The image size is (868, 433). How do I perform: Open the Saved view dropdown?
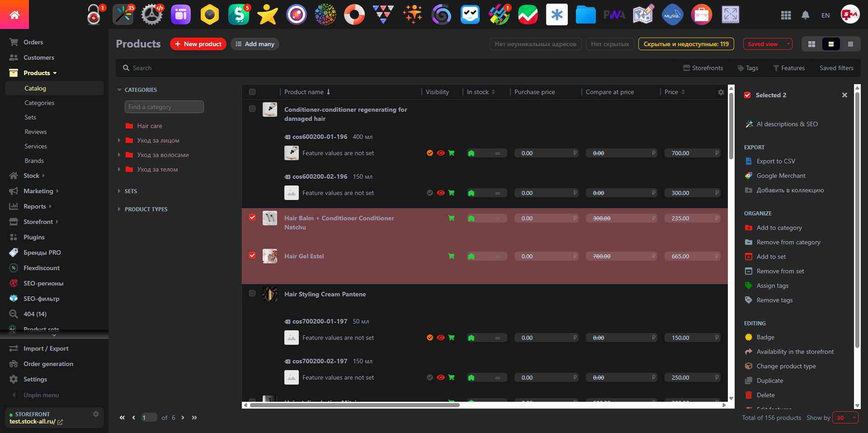coord(767,44)
